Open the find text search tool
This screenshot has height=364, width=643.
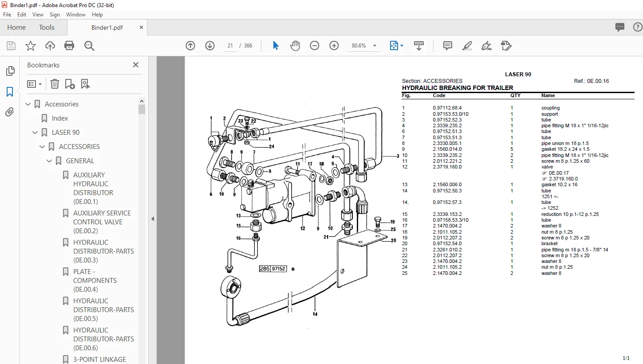(89, 46)
